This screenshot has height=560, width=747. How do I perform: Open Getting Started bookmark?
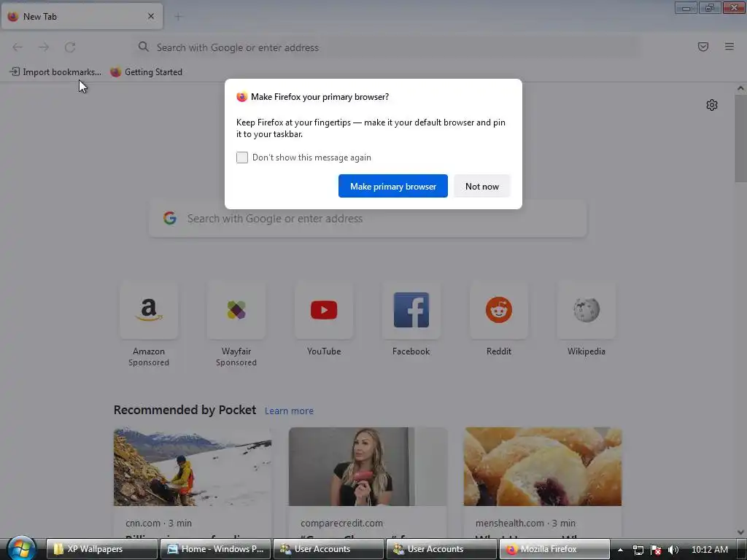point(146,72)
